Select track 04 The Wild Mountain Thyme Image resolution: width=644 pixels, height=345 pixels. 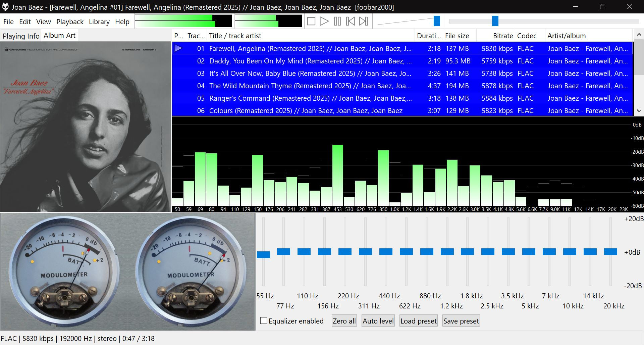(402, 86)
